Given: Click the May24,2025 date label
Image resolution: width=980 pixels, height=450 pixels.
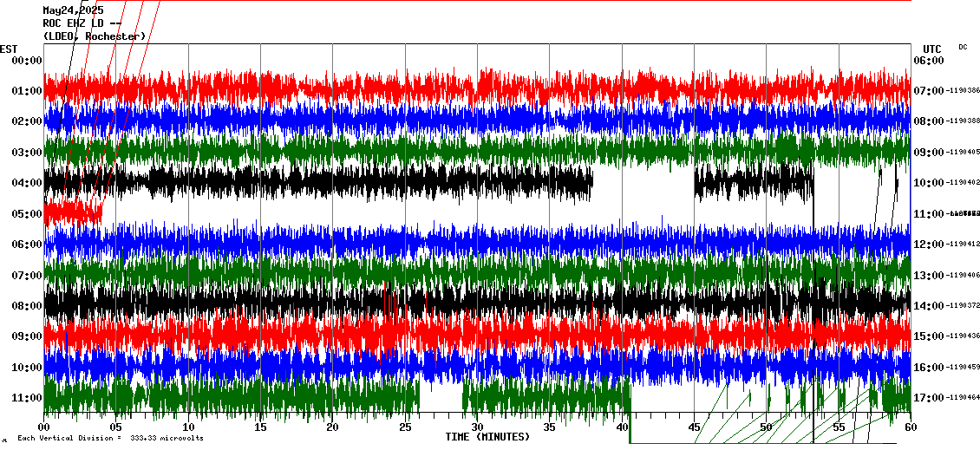Looking at the screenshot, I should pyautogui.click(x=73, y=10).
